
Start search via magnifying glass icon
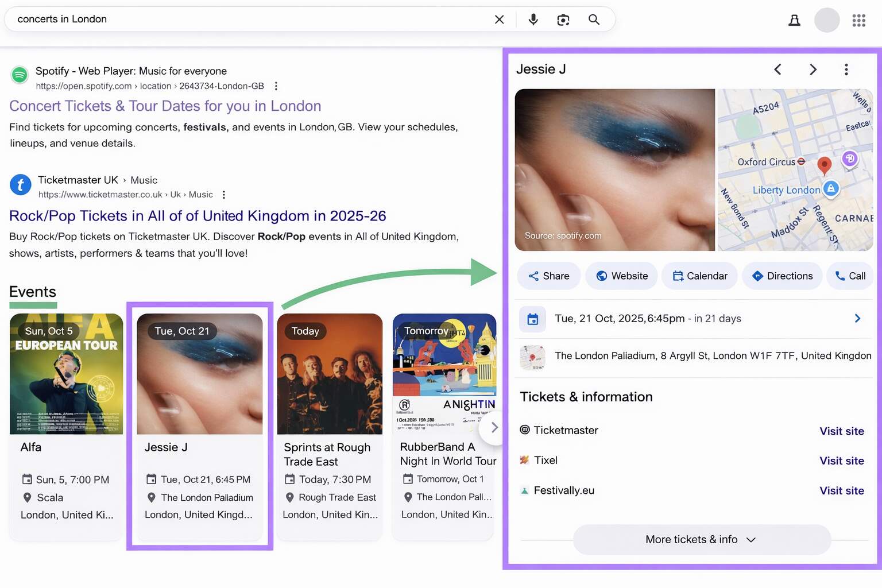point(594,19)
